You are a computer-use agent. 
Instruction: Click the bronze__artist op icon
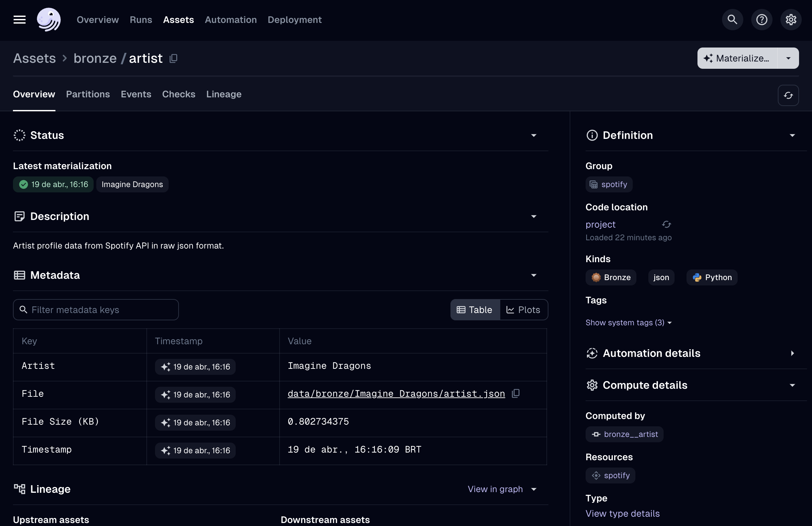click(596, 435)
